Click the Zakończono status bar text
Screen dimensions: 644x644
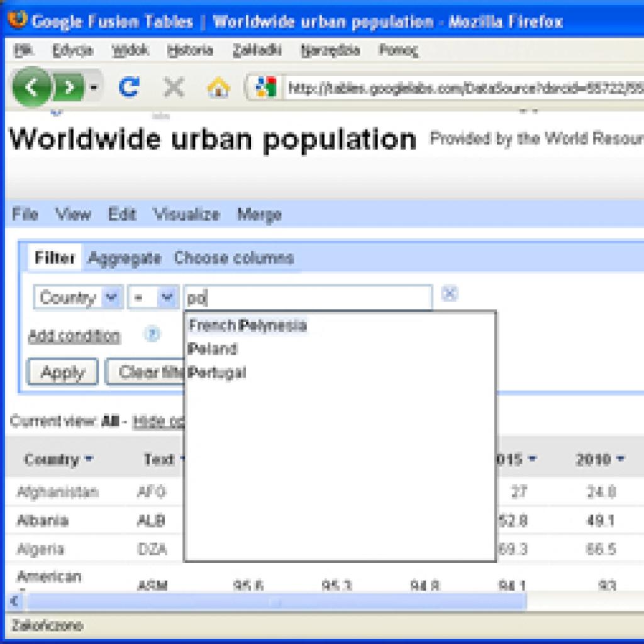[x=47, y=626]
